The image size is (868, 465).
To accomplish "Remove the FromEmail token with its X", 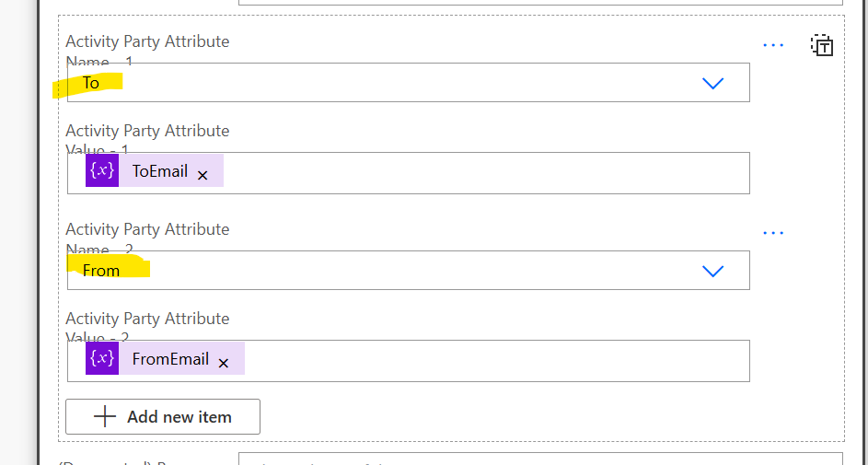I will (x=224, y=363).
